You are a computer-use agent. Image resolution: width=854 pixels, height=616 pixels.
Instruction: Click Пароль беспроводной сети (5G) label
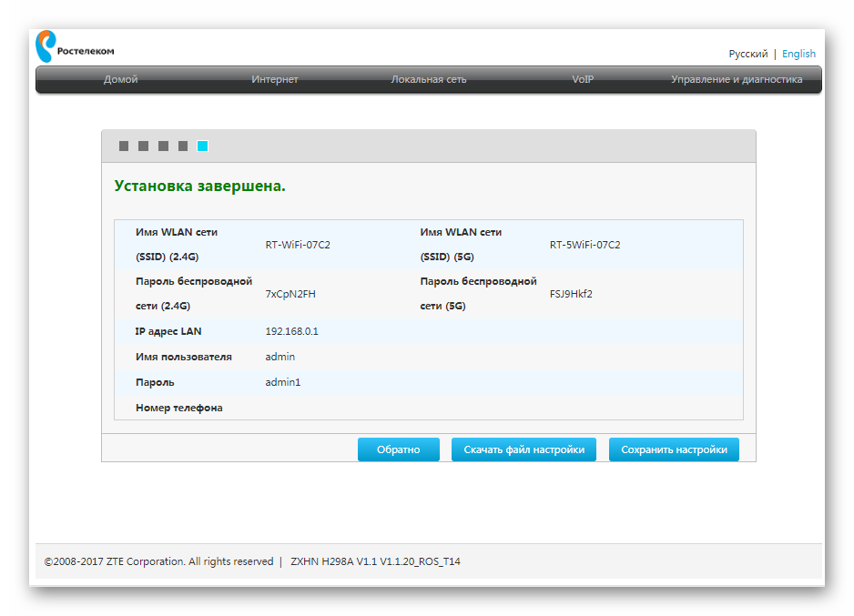click(x=478, y=294)
